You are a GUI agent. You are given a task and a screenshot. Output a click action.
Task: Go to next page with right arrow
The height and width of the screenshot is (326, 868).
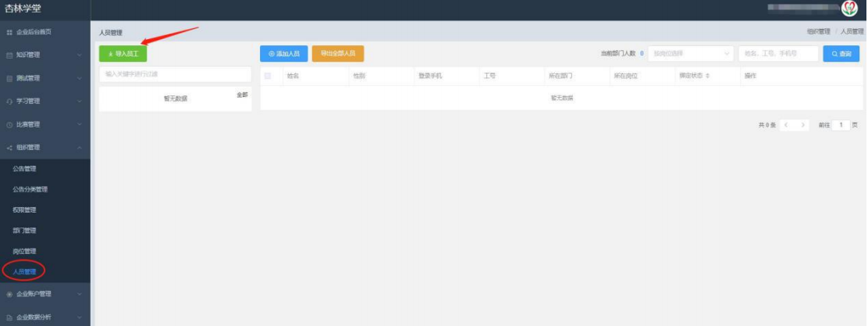[803, 126]
